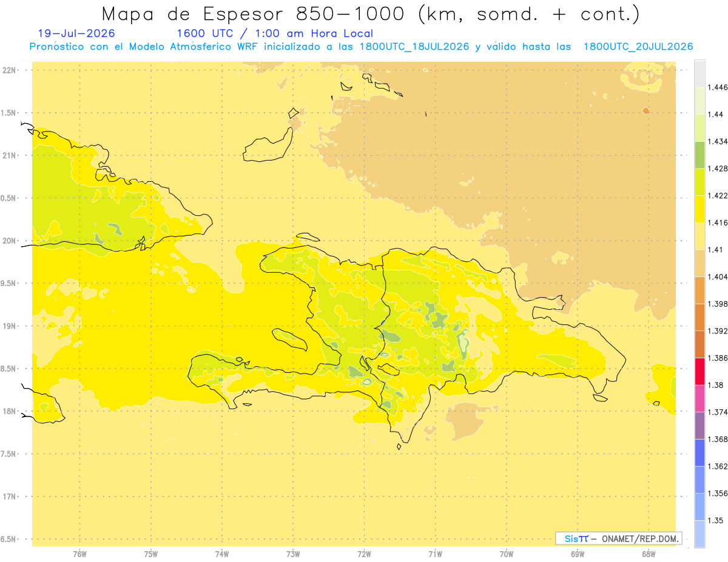Click the longitude label "72W"
The width and height of the screenshot is (728, 562).
364,555
